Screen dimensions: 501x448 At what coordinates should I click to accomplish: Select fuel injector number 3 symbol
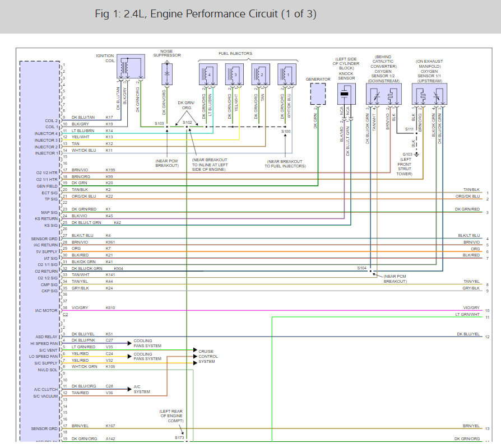coord(234,74)
